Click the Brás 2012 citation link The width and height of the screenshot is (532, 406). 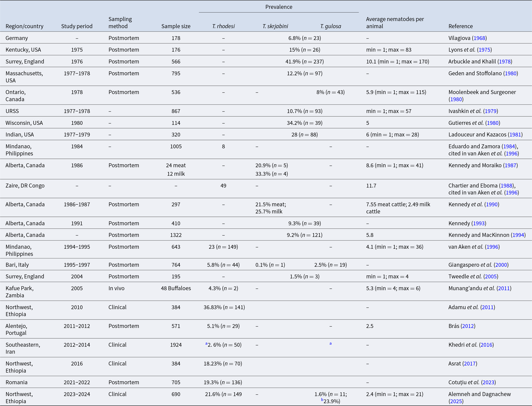pyautogui.click(x=468, y=326)
